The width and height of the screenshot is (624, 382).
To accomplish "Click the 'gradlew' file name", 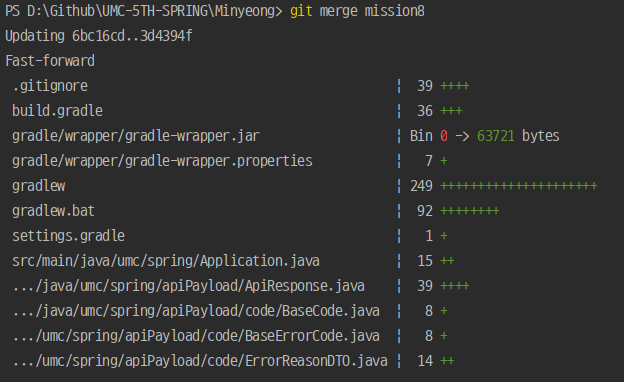I will pyautogui.click(x=39, y=186).
